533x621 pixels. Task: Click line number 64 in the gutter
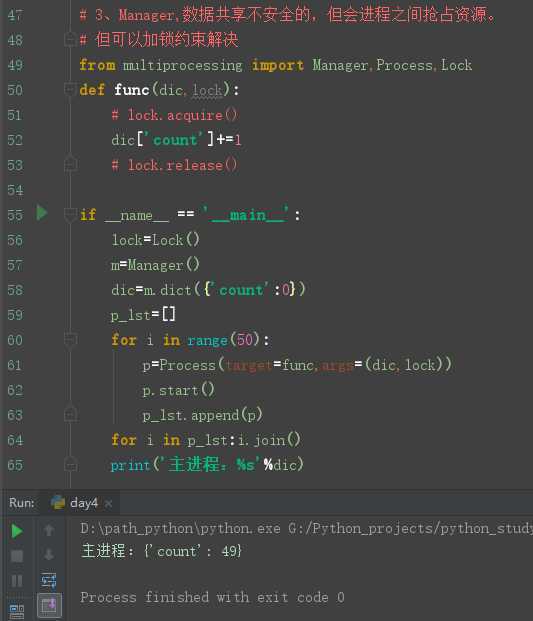[x=15, y=440]
